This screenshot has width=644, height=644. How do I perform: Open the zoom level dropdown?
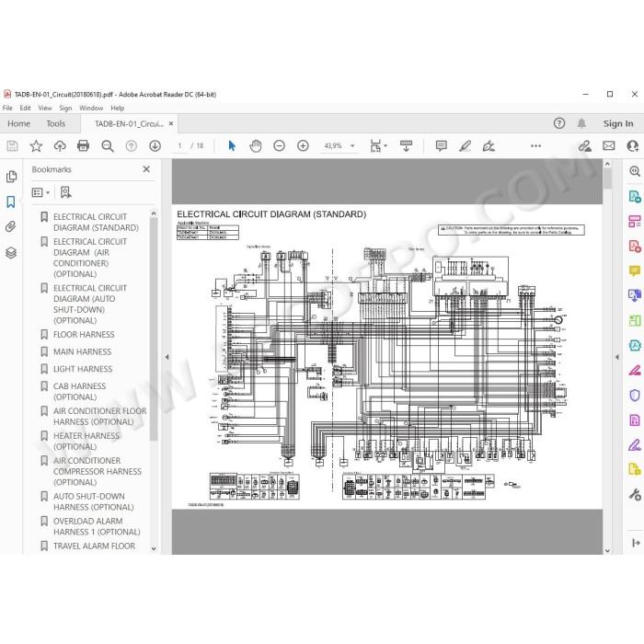352,145
